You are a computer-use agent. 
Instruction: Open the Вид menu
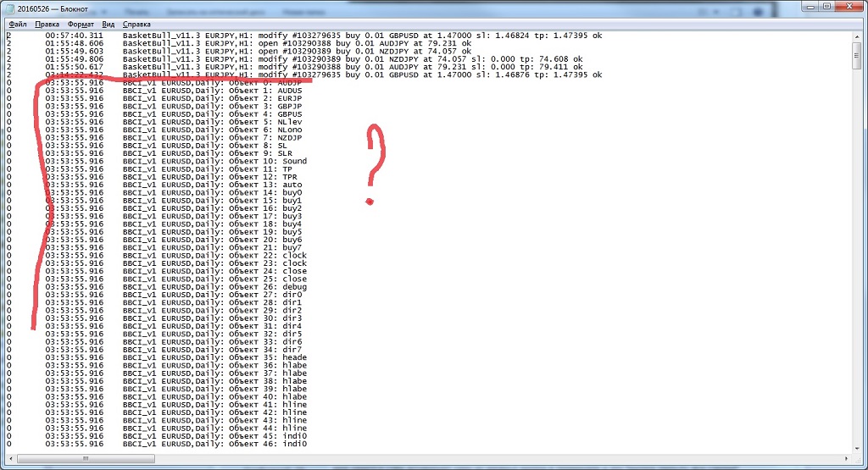coord(108,25)
